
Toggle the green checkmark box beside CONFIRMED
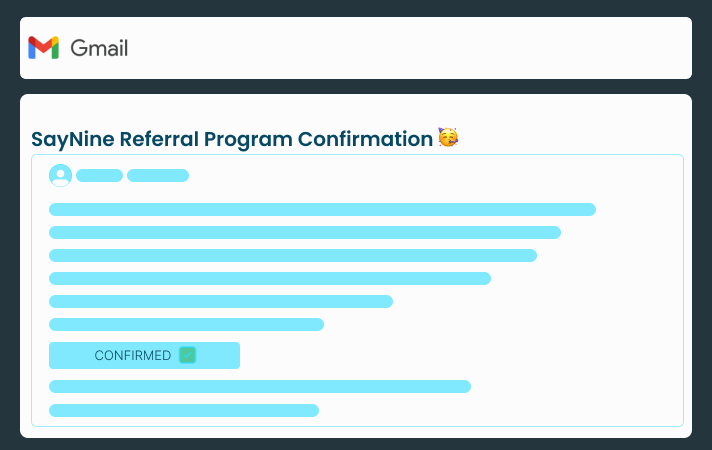187,355
